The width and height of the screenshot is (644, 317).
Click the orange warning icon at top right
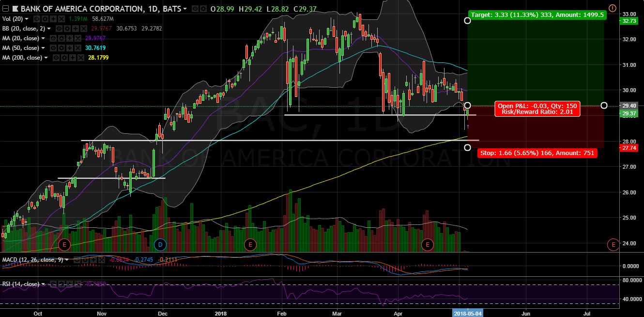coord(612,8)
